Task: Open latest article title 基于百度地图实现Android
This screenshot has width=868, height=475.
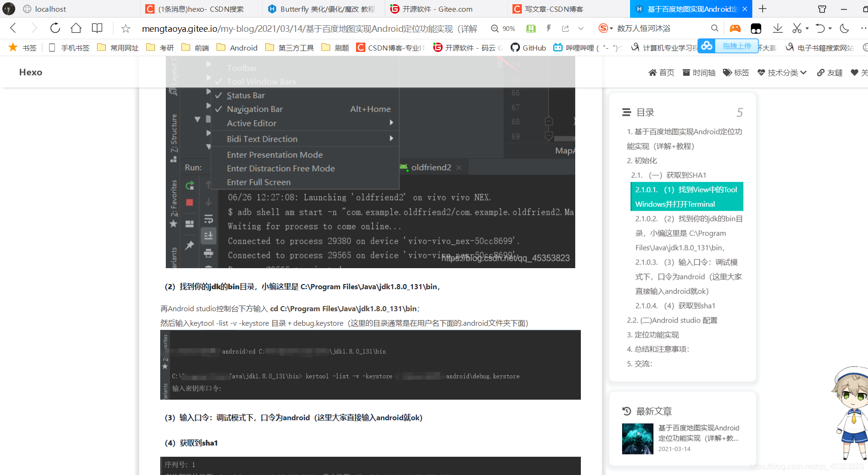Action: point(698,433)
